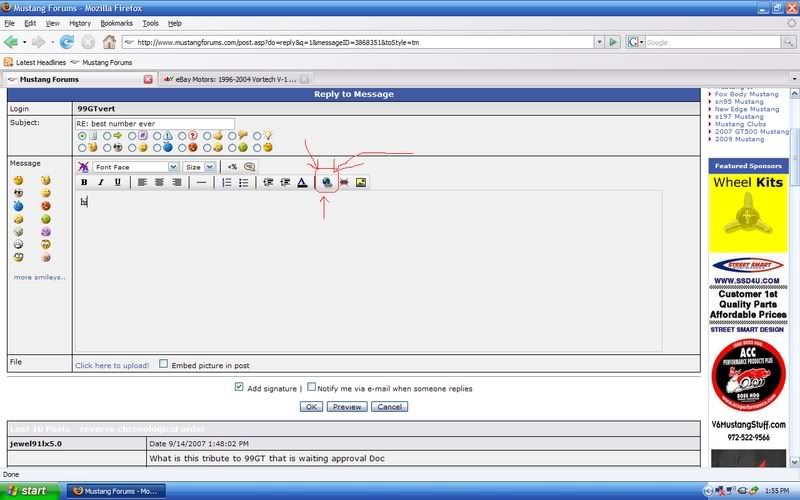The image size is (800, 500).
Task: Click the clear formatting icon beside Font Face
Action: [84, 167]
